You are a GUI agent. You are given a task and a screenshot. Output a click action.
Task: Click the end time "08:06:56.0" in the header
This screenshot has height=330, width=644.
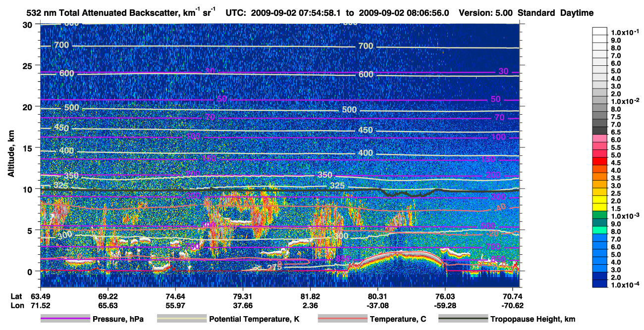(428, 13)
